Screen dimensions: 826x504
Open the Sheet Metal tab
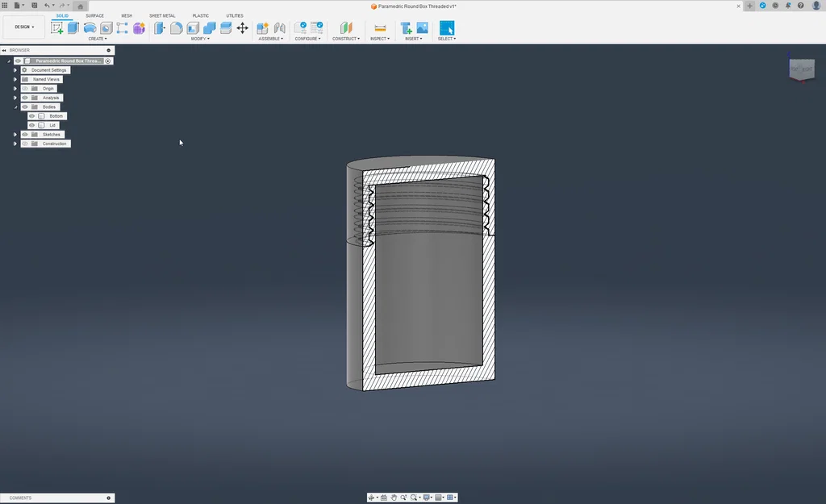(x=162, y=15)
